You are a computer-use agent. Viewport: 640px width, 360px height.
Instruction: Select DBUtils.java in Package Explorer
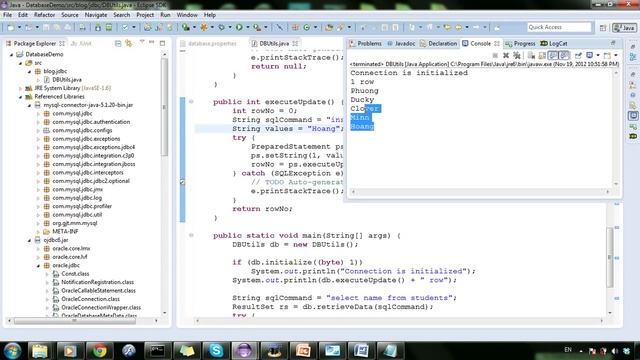(x=67, y=80)
